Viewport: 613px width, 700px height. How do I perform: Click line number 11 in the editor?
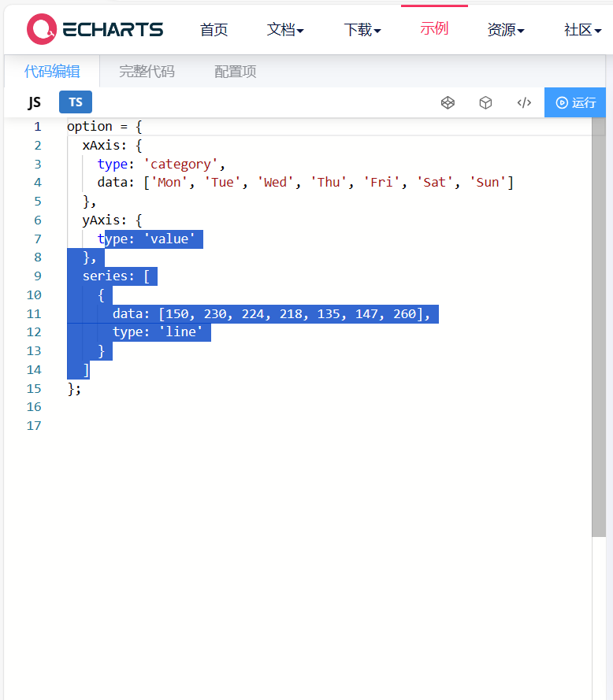click(x=34, y=313)
